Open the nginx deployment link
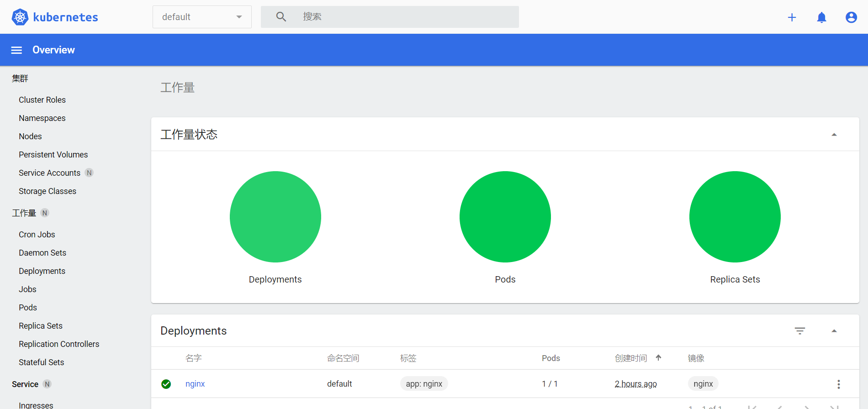The image size is (868, 409). [x=195, y=384]
